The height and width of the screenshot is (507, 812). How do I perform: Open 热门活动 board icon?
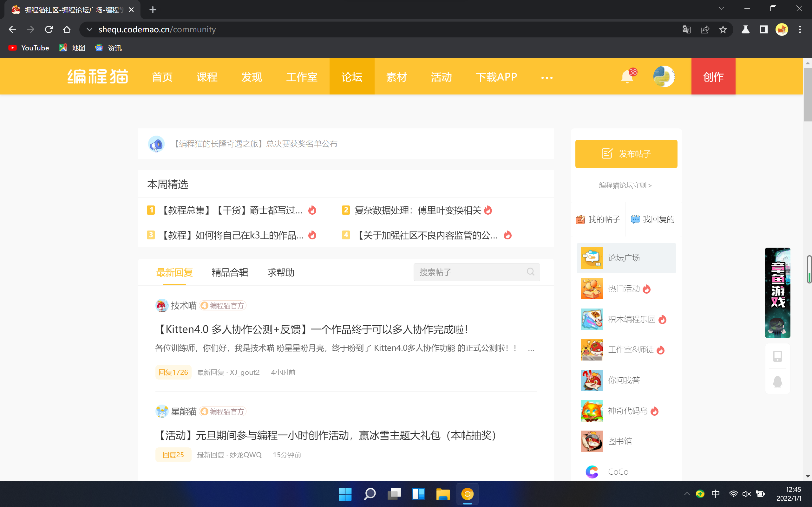[592, 288]
